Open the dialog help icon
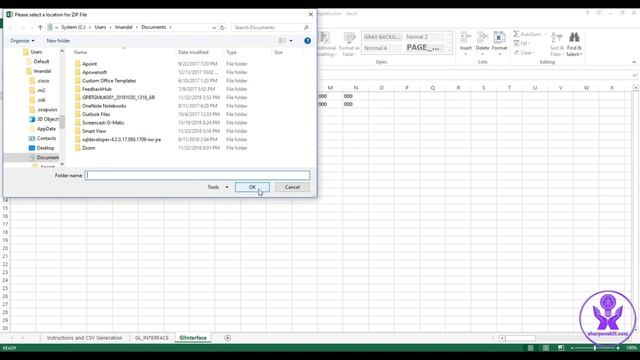Screen dimensions: 640x360 [x=307, y=41]
